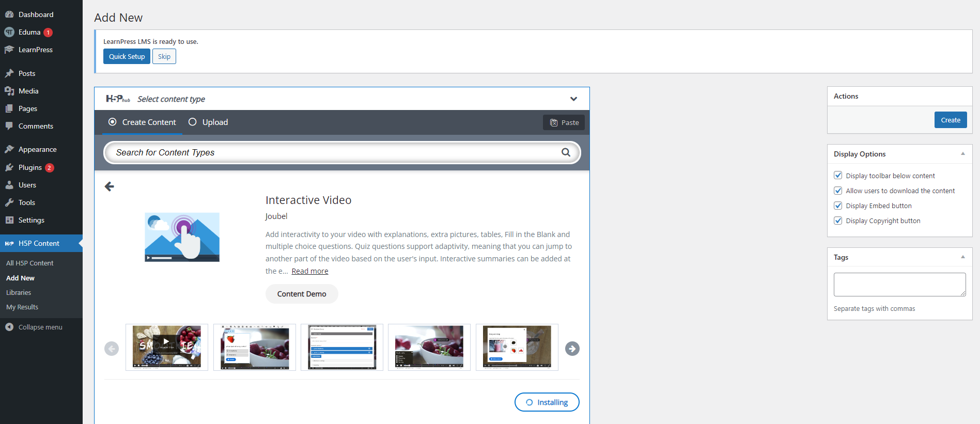The width and height of the screenshot is (980, 424).
Task: Open My Results submenu item
Action: pos(22,307)
